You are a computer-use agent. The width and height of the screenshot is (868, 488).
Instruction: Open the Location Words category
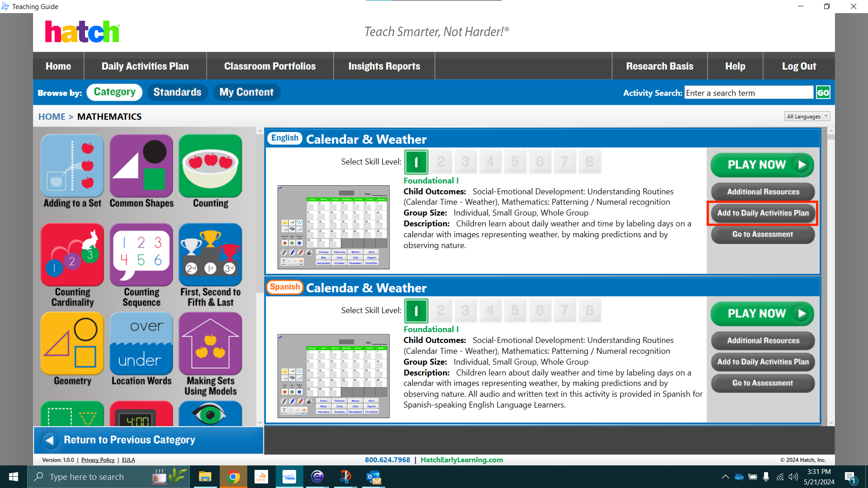coord(142,349)
